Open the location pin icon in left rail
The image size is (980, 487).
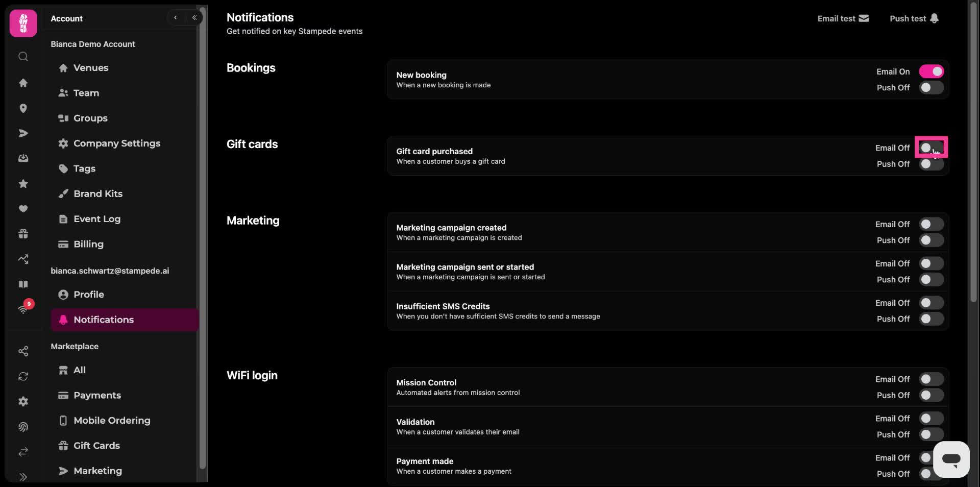click(23, 108)
